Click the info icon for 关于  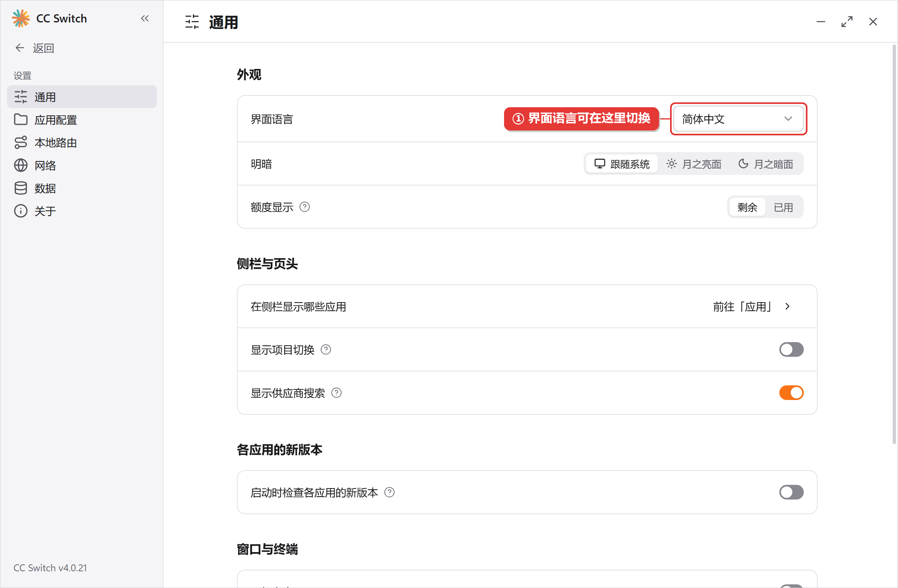(21, 211)
